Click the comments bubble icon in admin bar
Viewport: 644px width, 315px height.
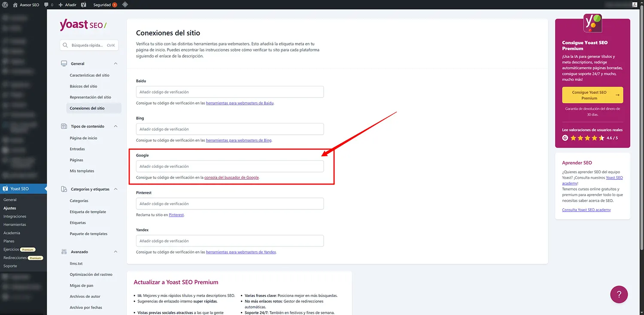pos(46,5)
